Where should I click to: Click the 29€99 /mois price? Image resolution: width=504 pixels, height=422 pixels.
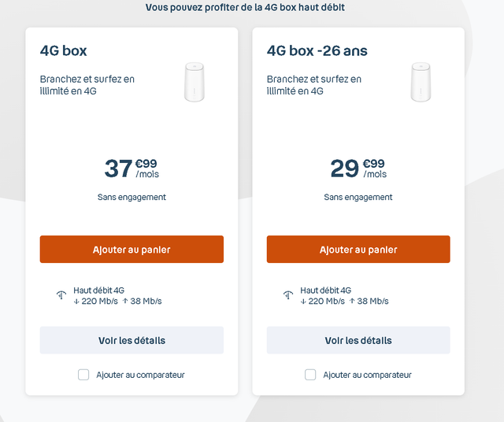[x=358, y=168]
